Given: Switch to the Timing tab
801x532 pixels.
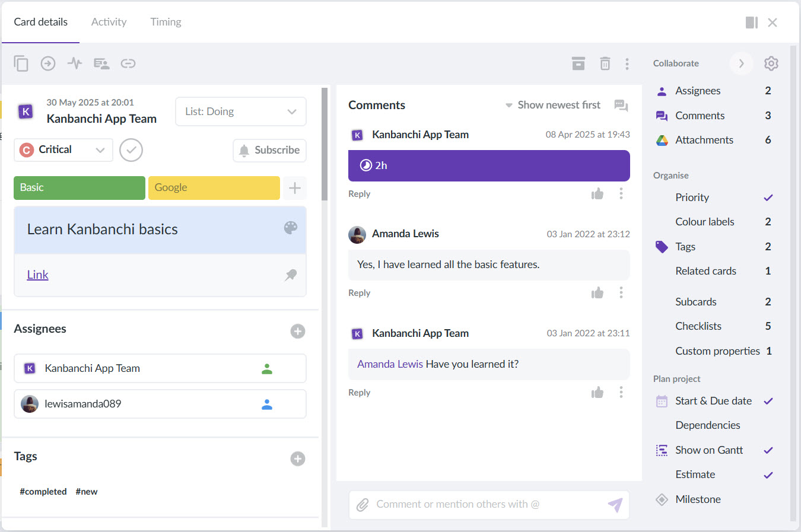Looking at the screenshot, I should point(166,22).
